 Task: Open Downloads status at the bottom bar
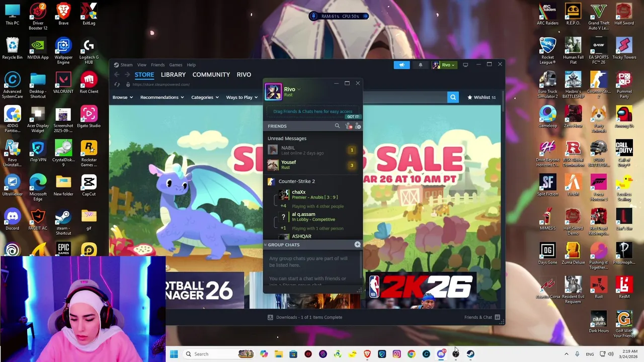[305, 317]
